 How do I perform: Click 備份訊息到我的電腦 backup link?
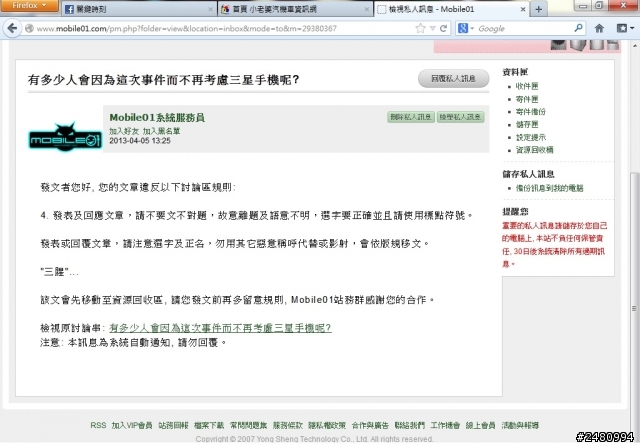pyautogui.click(x=549, y=188)
